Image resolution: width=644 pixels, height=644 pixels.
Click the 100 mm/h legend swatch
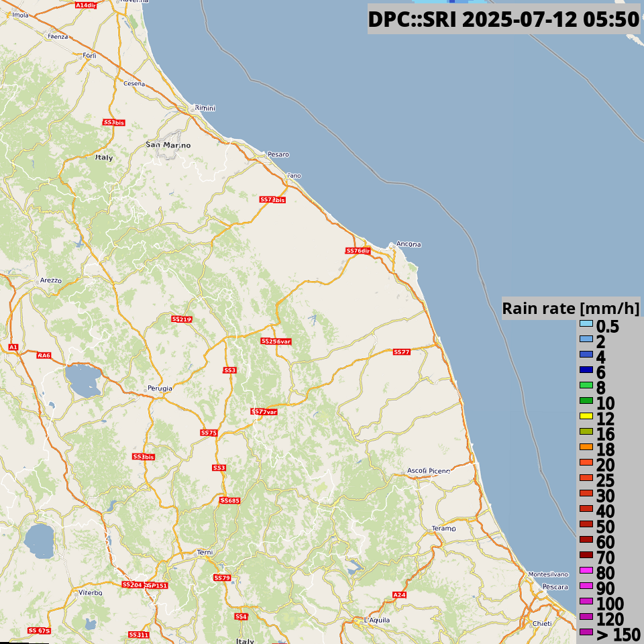click(586, 601)
